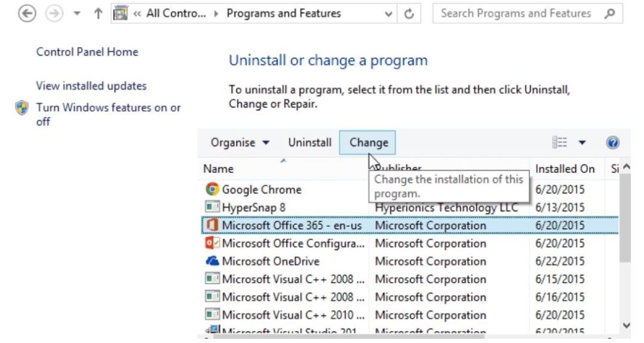Click View installed updates link

(91, 86)
